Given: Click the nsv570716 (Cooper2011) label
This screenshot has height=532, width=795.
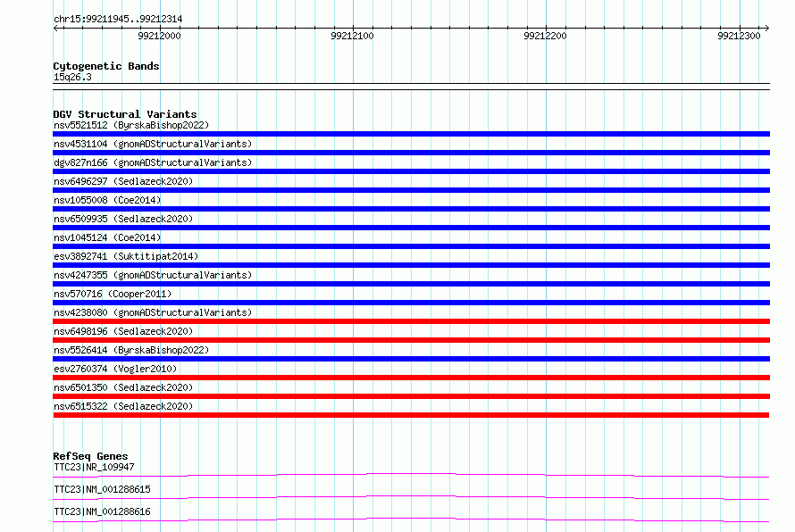Looking at the screenshot, I should pos(113,294).
